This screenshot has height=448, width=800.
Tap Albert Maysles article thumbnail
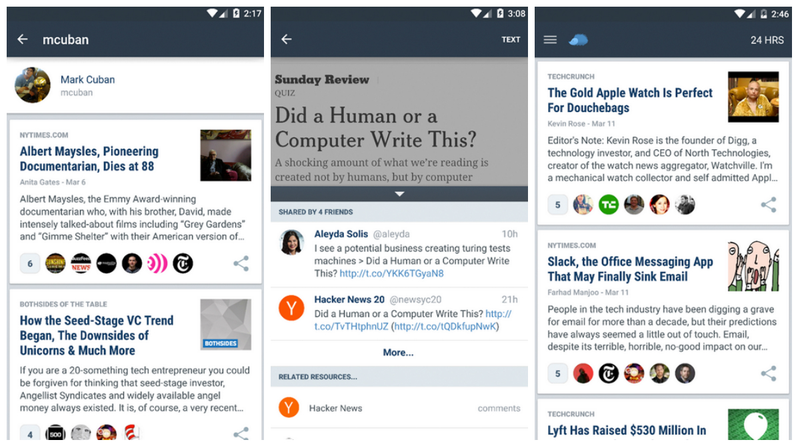226,155
